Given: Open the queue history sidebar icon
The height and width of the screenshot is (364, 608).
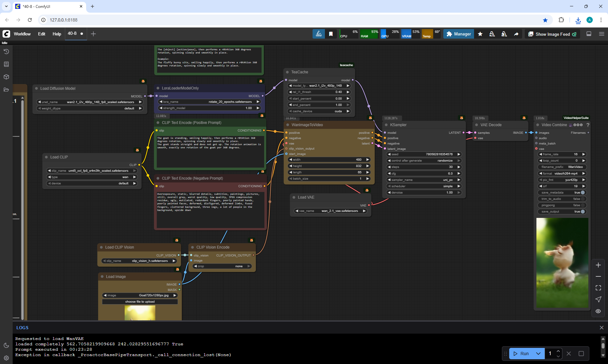Looking at the screenshot, I should pos(6,52).
